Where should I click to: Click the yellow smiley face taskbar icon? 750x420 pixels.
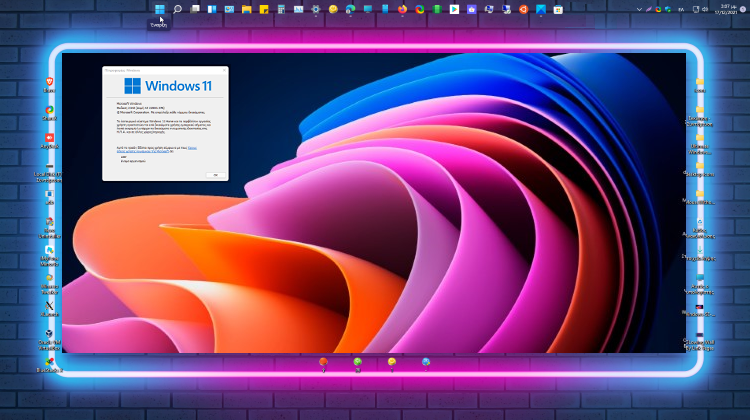333,9
